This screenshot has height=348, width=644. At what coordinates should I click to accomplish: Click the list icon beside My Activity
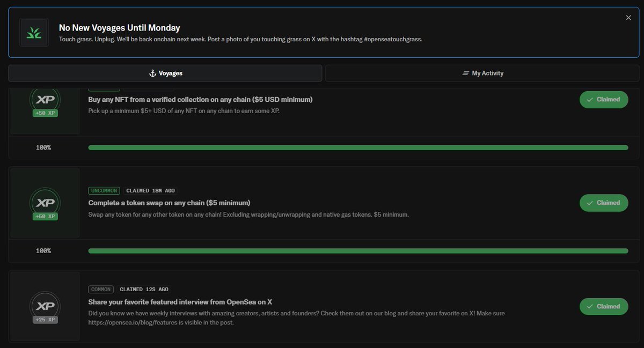466,73
